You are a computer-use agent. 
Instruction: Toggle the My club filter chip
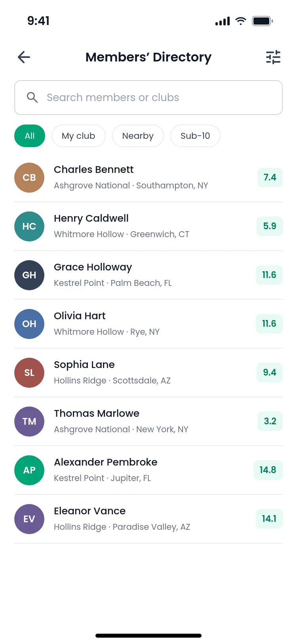click(78, 136)
